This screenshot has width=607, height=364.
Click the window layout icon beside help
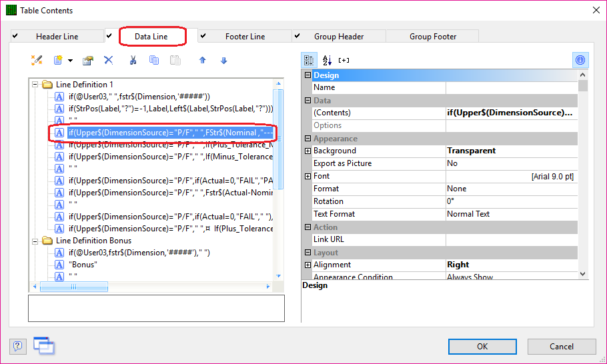[x=44, y=345]
